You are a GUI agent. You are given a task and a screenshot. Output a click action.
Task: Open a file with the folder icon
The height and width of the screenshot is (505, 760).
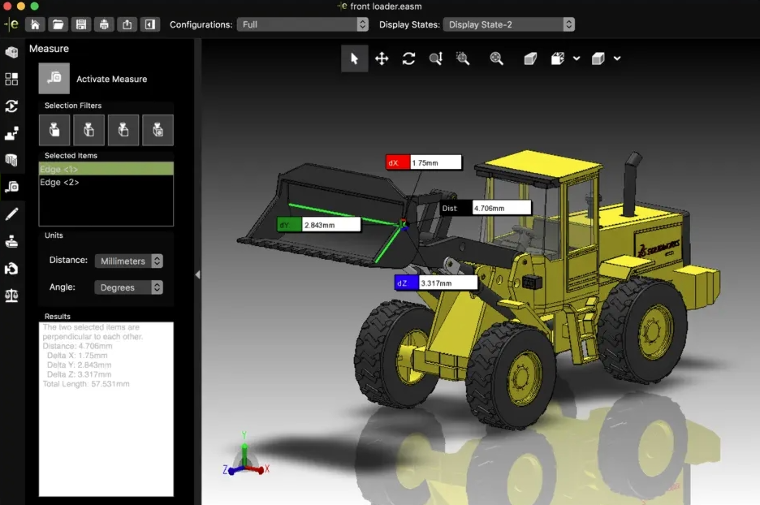[58, 24]
